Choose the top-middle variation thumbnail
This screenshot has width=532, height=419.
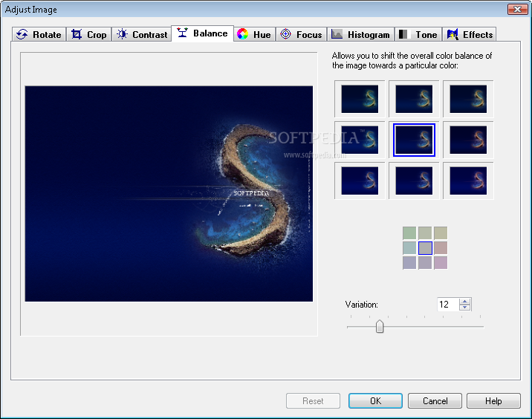414,99
